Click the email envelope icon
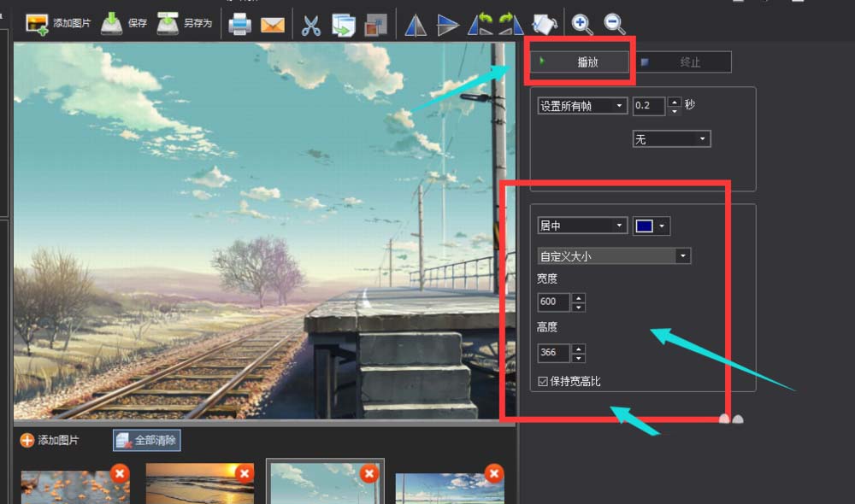Image resolution: width=855 pixels, height=504 pixels. click(273, 25)
